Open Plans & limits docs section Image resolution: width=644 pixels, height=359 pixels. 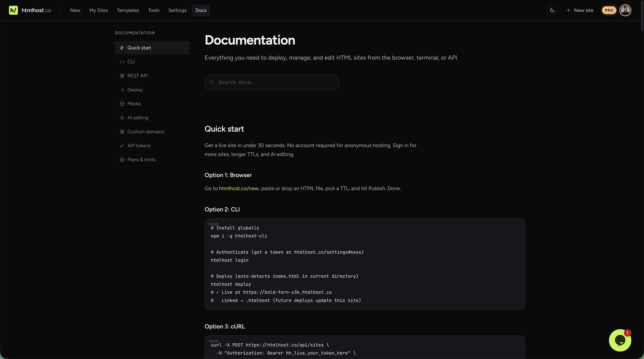(x=152, y=160)
